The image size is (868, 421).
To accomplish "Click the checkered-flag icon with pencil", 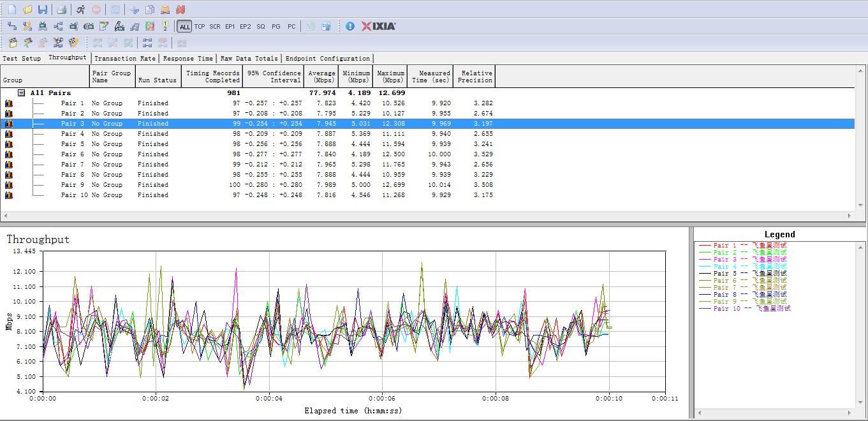I will point(73,43).
